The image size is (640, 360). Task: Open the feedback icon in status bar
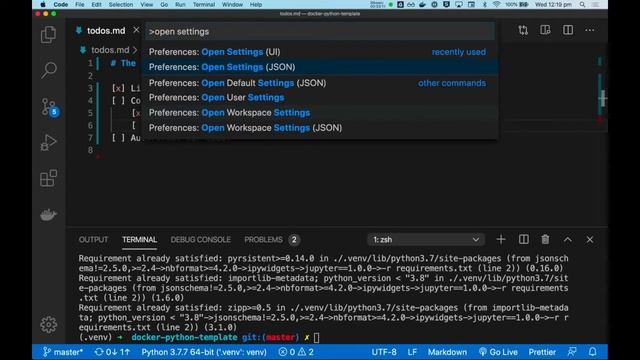pyautogui.click(x=572, y=352)
